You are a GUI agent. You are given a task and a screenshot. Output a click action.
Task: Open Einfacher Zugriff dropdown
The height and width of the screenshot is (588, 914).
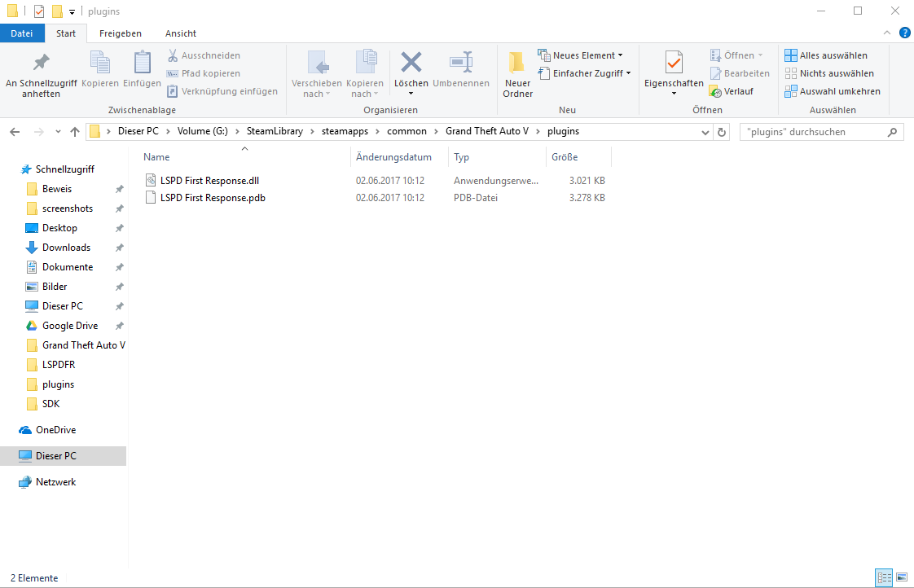point(585,73)
